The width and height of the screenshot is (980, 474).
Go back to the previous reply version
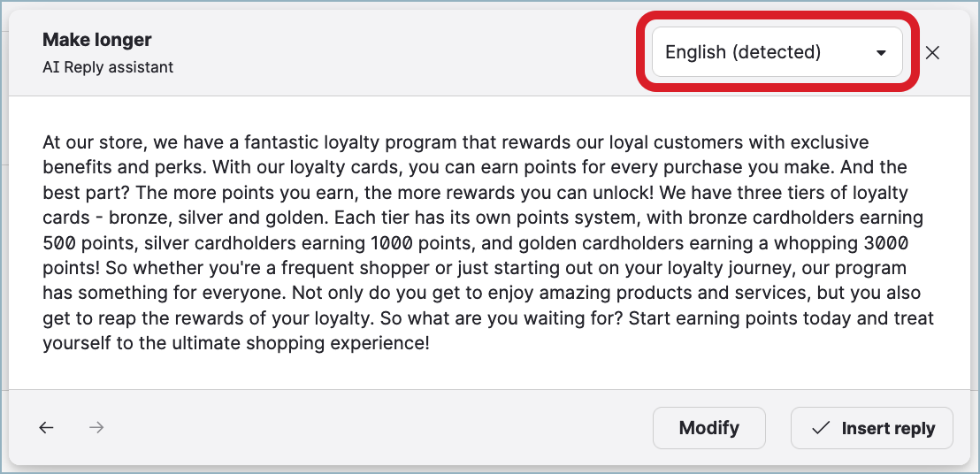pos(47,428)
